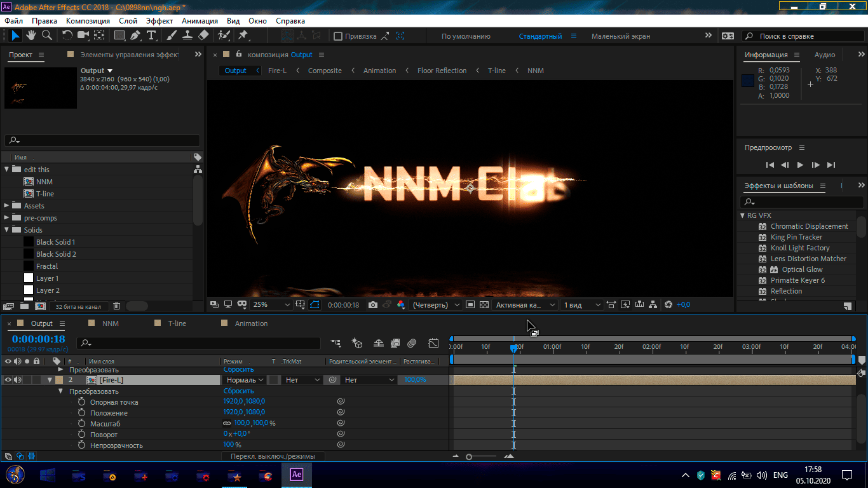The image size is (868, 488).
Task: Select the Eraser tool
Action: 203,36
